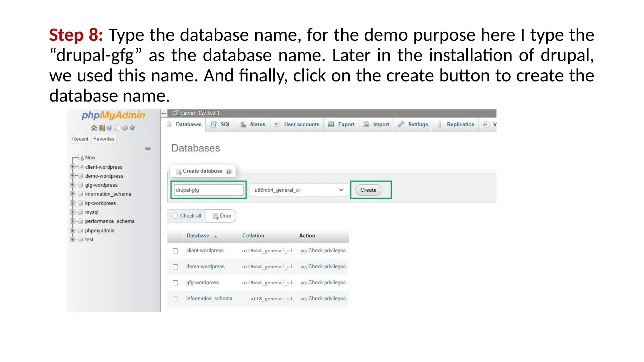Expand client-wordpress in the tree
The width and height of the screenshot is (644, 362).
[73, 167]
